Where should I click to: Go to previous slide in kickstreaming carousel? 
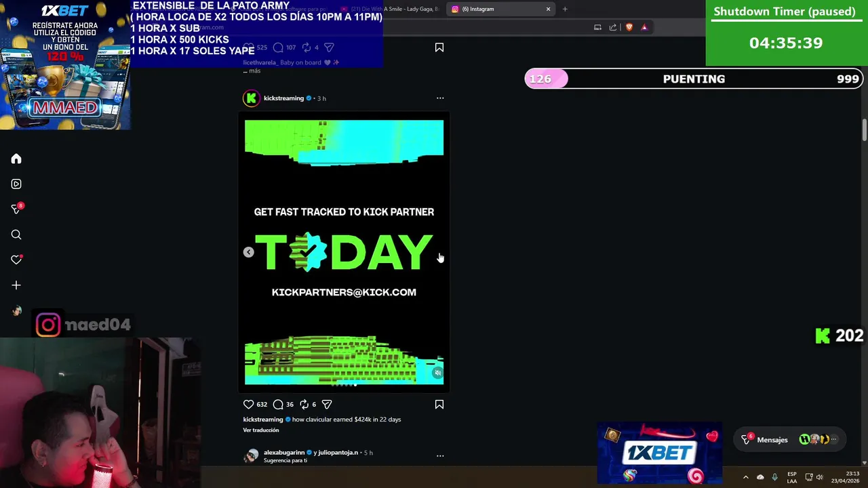click(249, 252)
